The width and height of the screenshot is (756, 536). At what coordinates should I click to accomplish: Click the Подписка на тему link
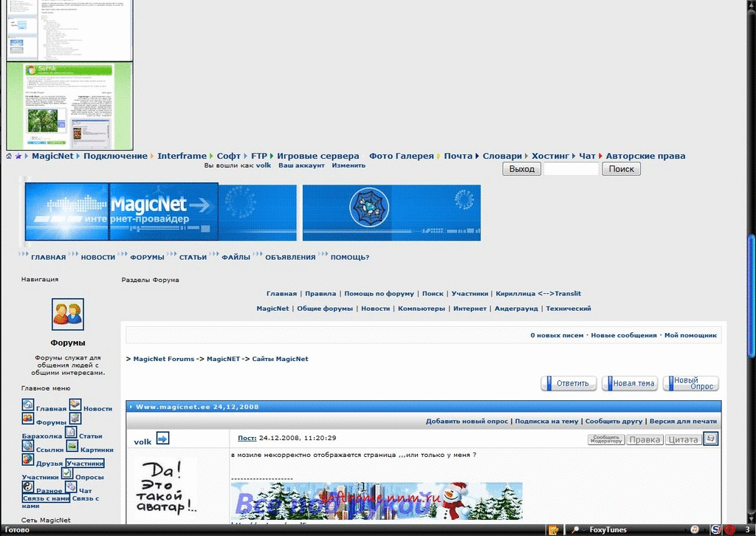[547, 422]
